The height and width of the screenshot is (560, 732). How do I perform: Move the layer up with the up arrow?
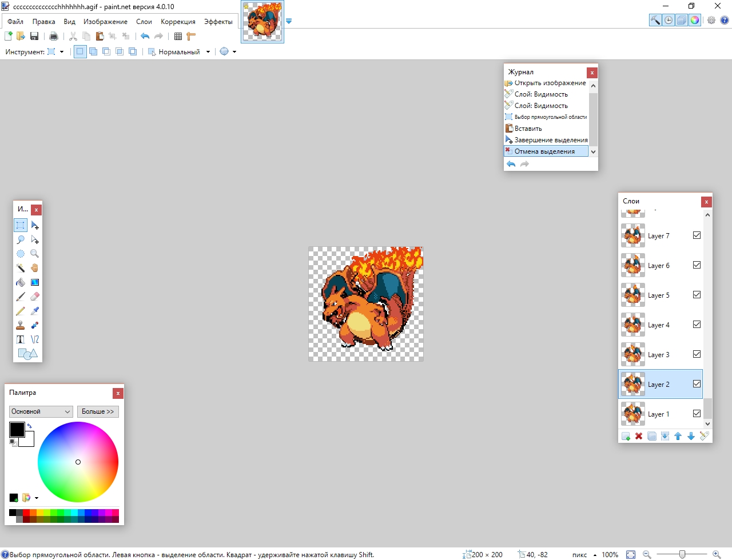[678, 436]
